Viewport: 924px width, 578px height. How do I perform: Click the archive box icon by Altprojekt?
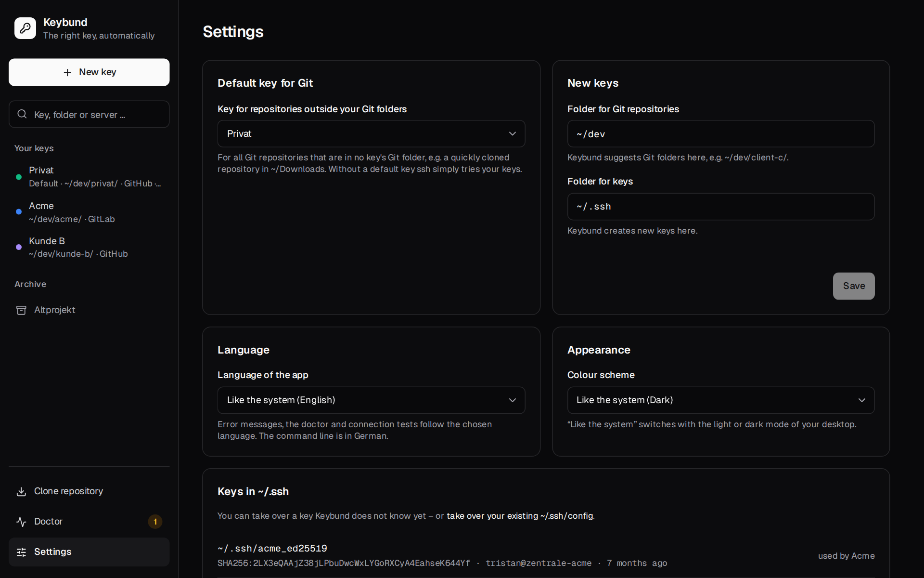(x=21, y=310)
